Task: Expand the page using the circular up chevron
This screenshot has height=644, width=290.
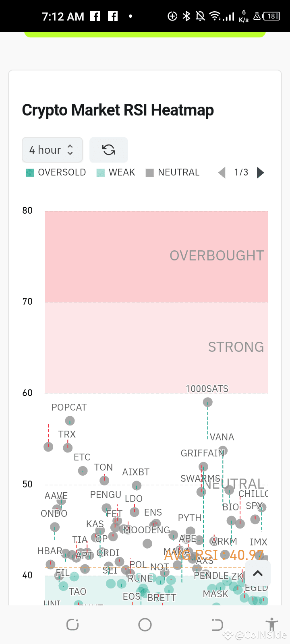Action: 257,573
